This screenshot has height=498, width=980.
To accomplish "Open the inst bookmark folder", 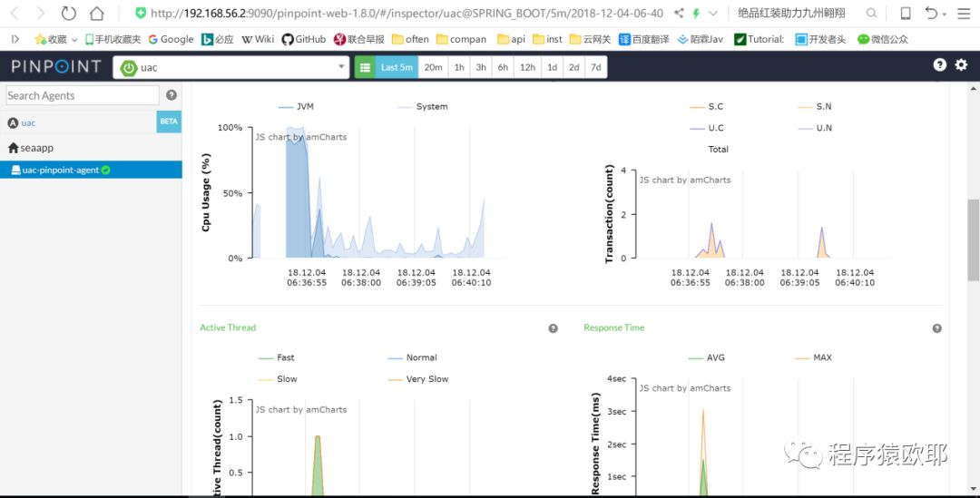I will click(547, 39).
